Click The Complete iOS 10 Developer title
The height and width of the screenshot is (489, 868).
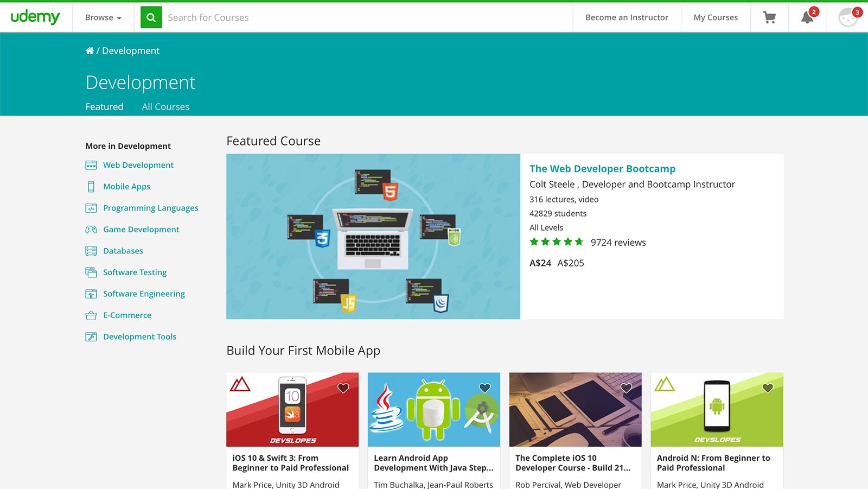point(573,463)
